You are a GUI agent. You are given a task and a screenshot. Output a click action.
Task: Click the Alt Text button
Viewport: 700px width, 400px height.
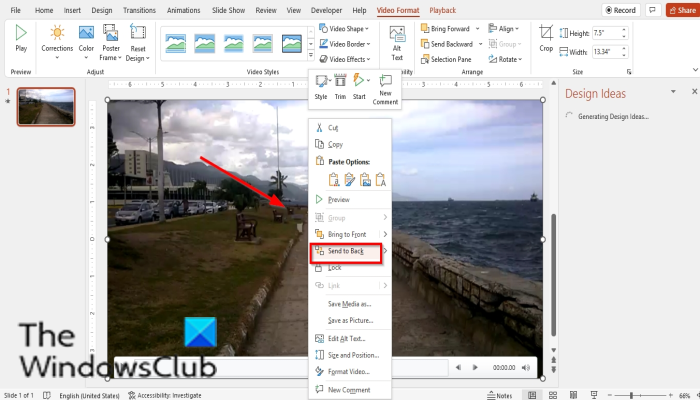(x=397, y=43)
